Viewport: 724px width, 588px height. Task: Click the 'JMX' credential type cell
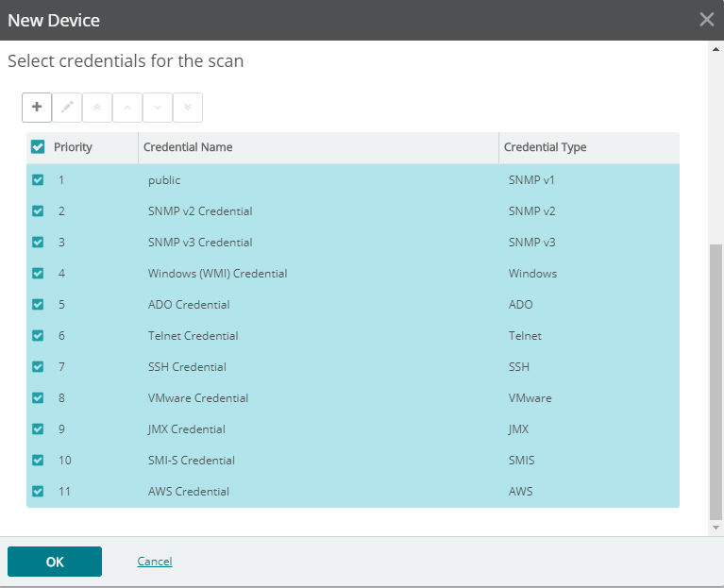(518, 429)
